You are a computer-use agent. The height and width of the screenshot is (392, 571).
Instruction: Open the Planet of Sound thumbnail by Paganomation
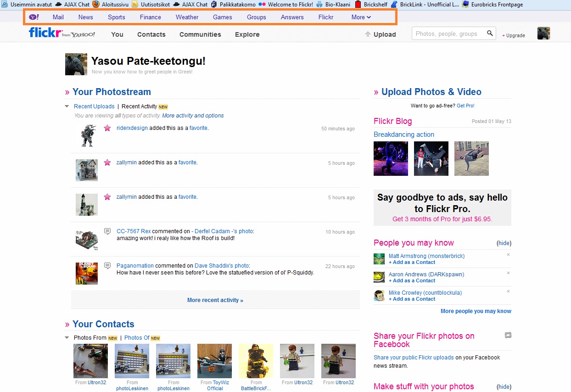click(87, 273)
